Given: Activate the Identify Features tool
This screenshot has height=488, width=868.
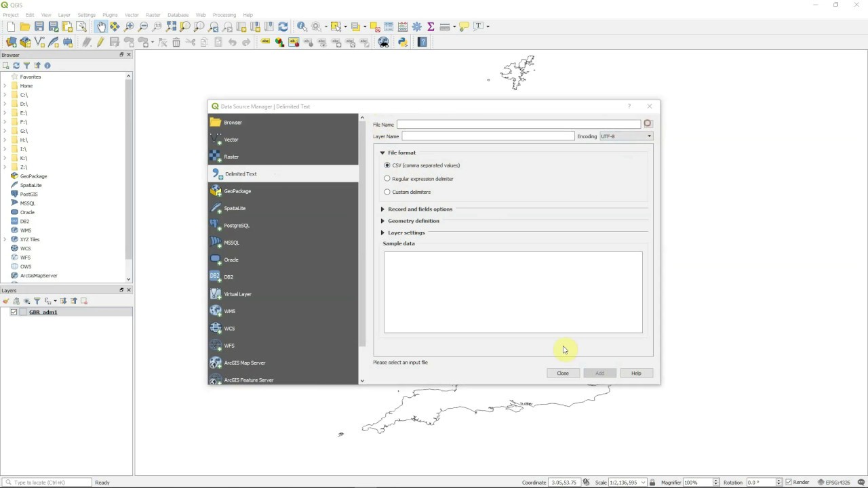Looking at the screenshot, I should pyautogui.click(x=302, y=26).
